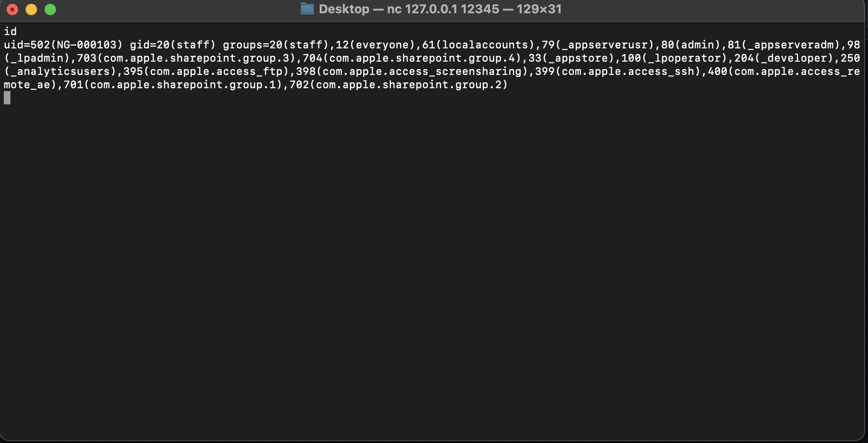Click the 'gid=20(staff)' output text
Screen dimensions: 868x443
point(173,45)
